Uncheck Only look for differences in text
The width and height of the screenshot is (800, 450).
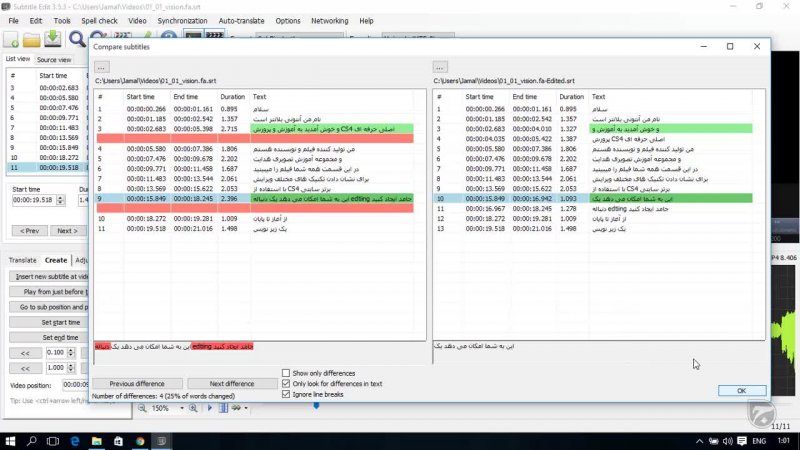pyautogui.click(x=287, y=384)
